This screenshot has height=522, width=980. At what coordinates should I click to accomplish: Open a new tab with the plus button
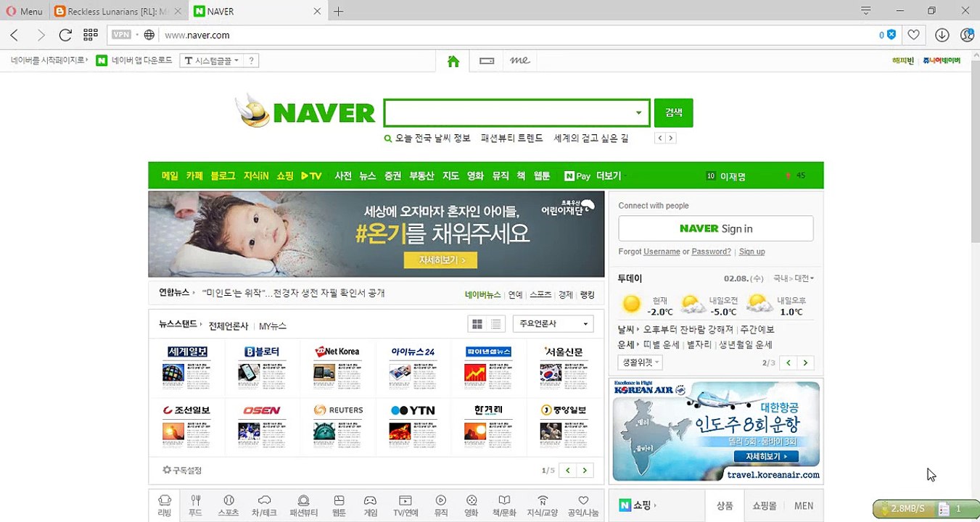(x=339, y=12)
